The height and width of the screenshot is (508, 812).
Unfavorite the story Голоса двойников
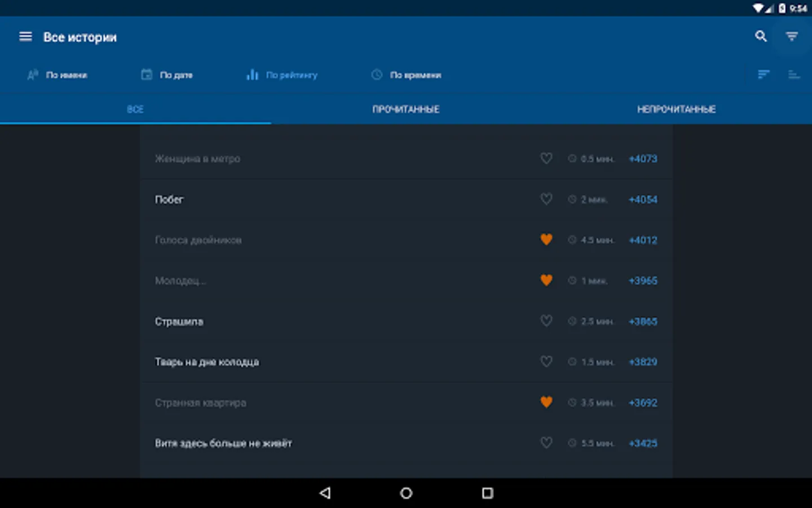[546, 240]
